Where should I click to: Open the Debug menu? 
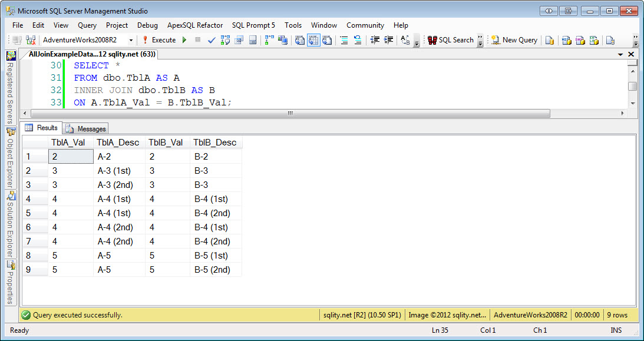click(147, 25)
